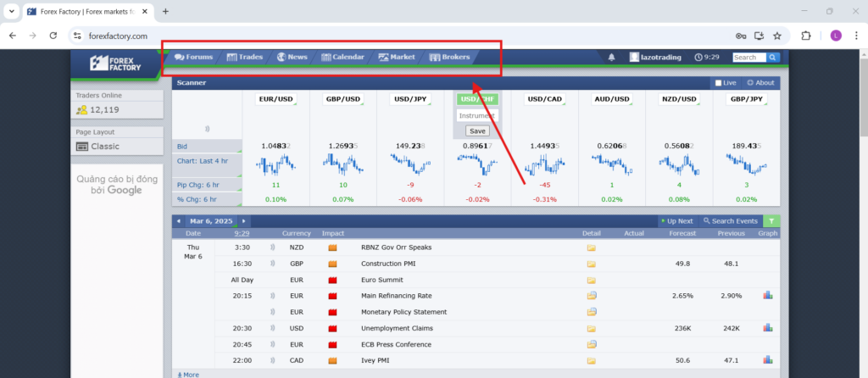Enable the Live checkbox in Scanner
Viewport: 868px width, 378px height.
click(x=718, y=83)
